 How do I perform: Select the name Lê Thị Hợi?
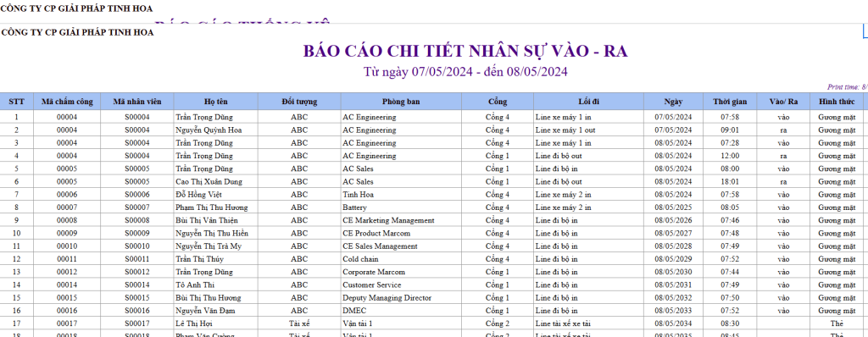click(194, 323)
